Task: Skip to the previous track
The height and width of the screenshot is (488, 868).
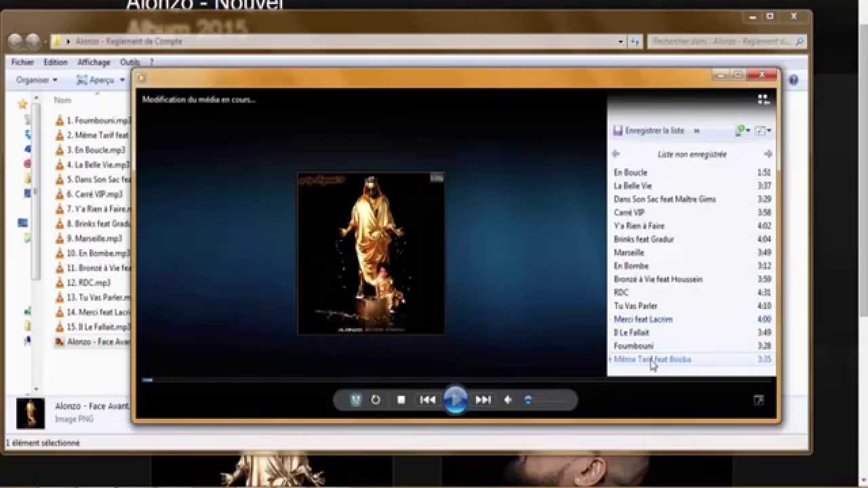Action: (x=427, y=400)
